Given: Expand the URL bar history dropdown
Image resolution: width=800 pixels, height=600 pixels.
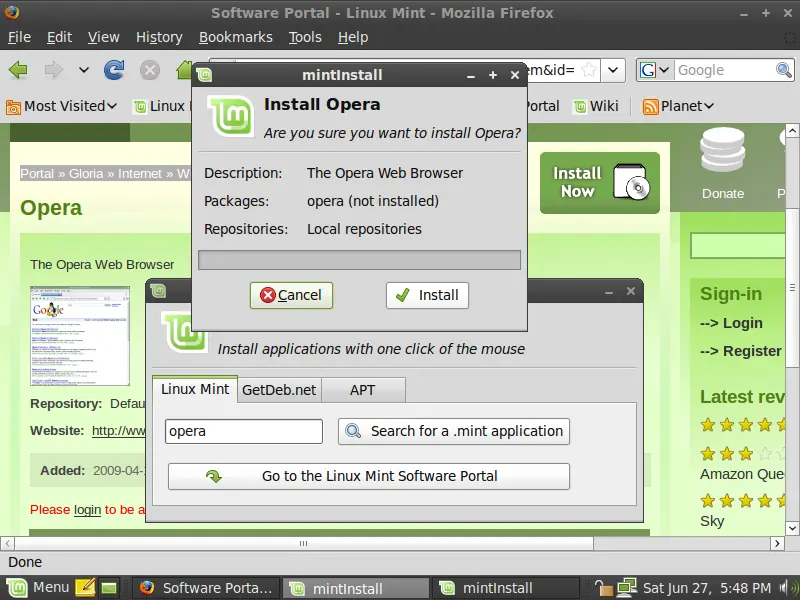Looking at the screenshot, I should point(613,70).
